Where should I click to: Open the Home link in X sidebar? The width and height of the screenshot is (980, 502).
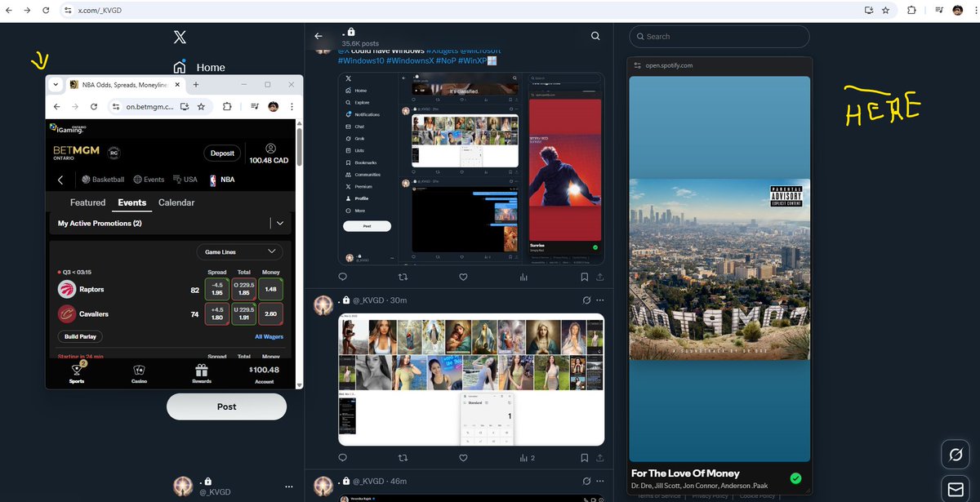pos(199,68)
